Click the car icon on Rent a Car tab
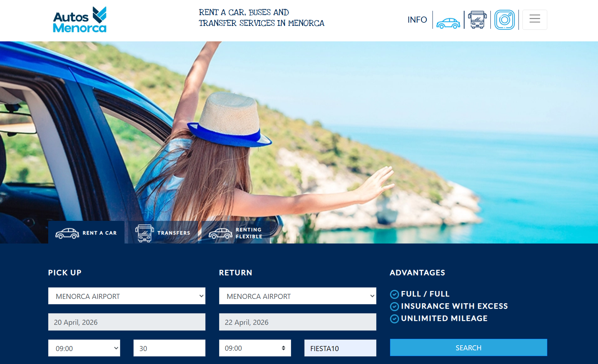Viewport: 598px width, 364px height. (67, 233)
